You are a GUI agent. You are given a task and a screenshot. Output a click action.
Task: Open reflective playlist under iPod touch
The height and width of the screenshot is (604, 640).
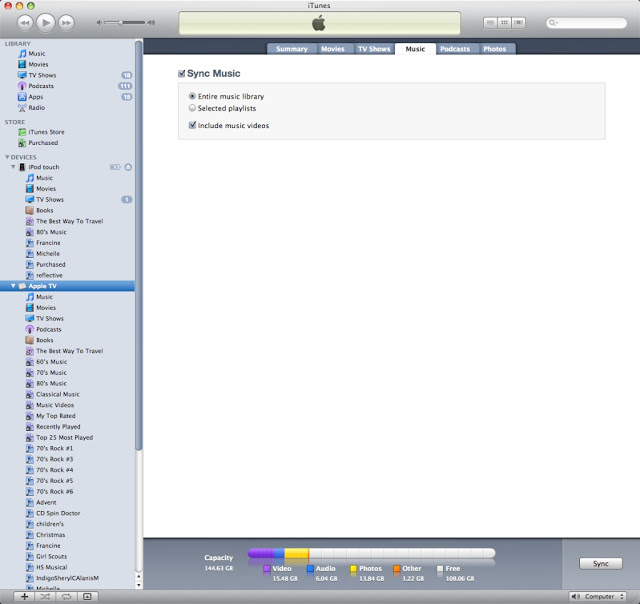(49, 275)
